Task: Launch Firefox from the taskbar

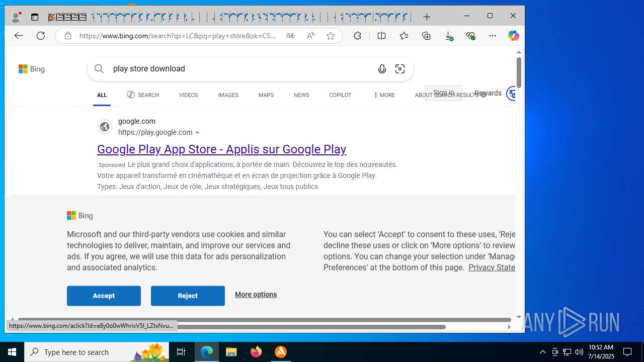Action: [x=256, y=352]
